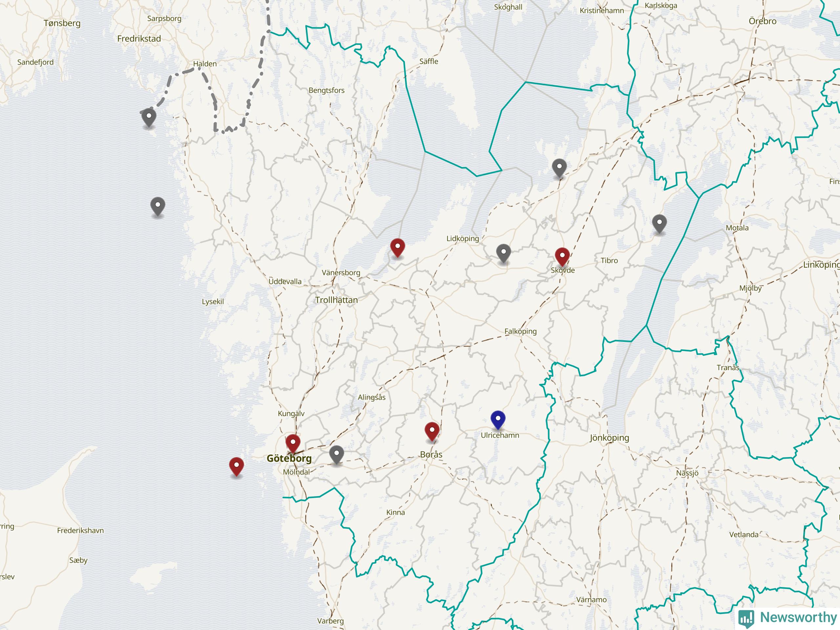The image size is (840, 630).
Task: Click the Skoghall label
Action: pos(508,7)
